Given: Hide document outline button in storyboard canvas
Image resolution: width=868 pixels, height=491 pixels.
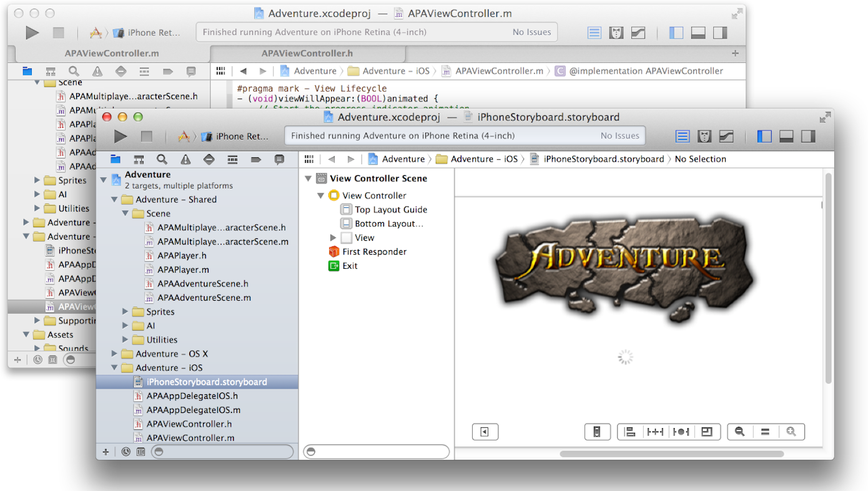Looking at the screenshot, I should click(485, 431).
